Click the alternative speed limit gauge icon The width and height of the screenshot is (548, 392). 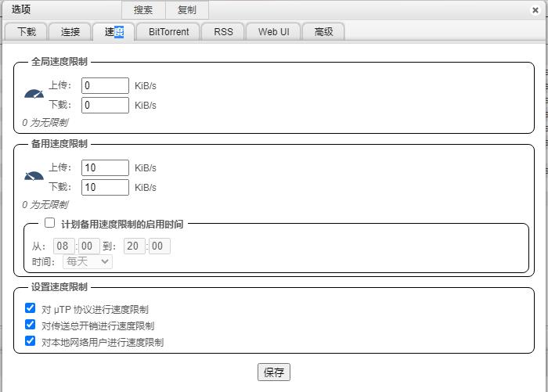[34, 176]
